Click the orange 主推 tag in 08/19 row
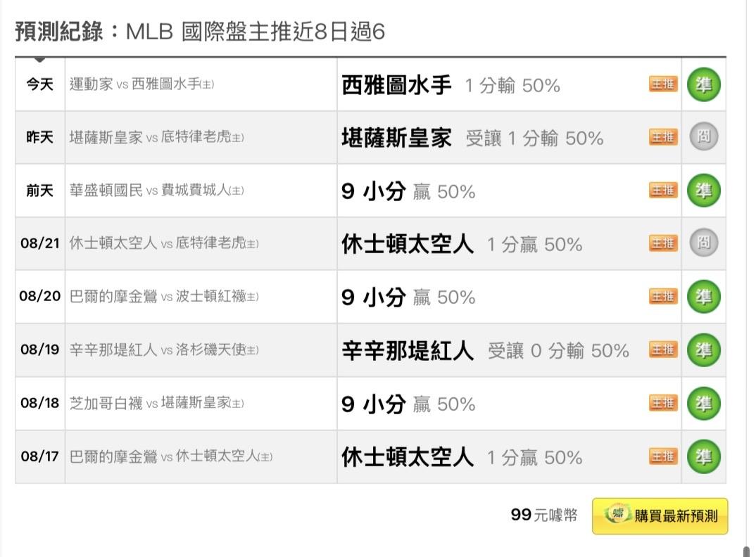The image size is (756, 557). point(663,350)
